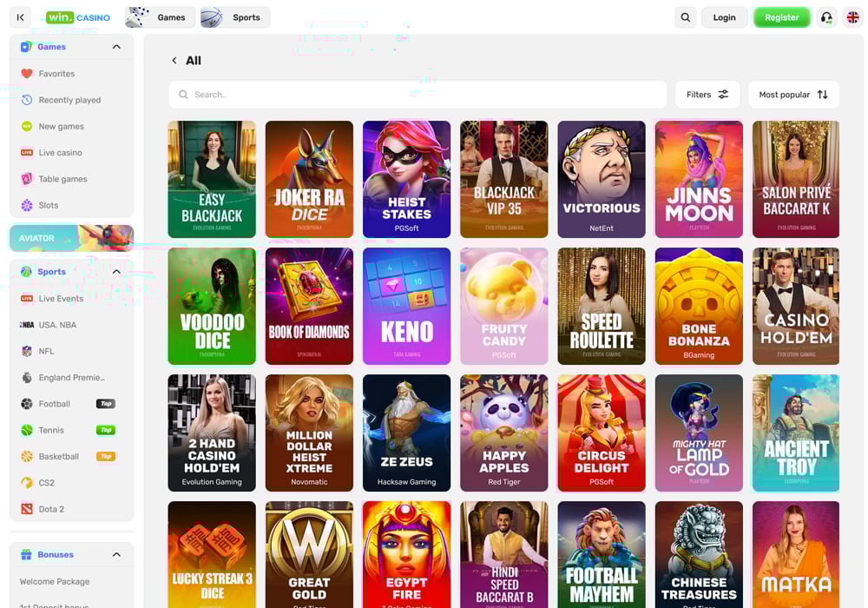The height and width of the screenshot is (608, 868).
Task: Change language via UK flag icon
Action: pos(852,17)
